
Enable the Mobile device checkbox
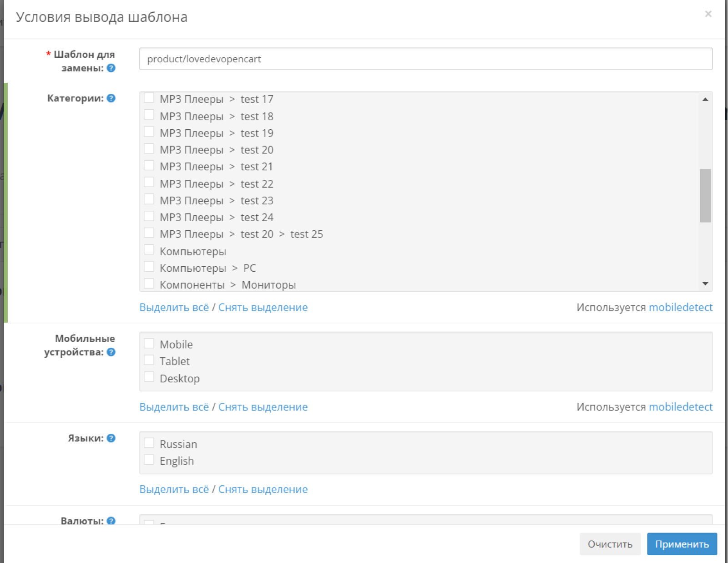click(149, 343)
